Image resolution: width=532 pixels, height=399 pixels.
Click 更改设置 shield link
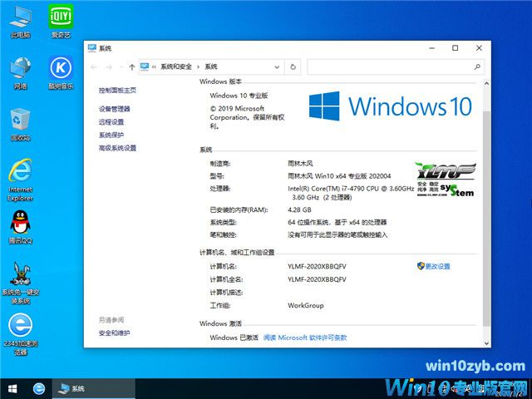[434, 266]
